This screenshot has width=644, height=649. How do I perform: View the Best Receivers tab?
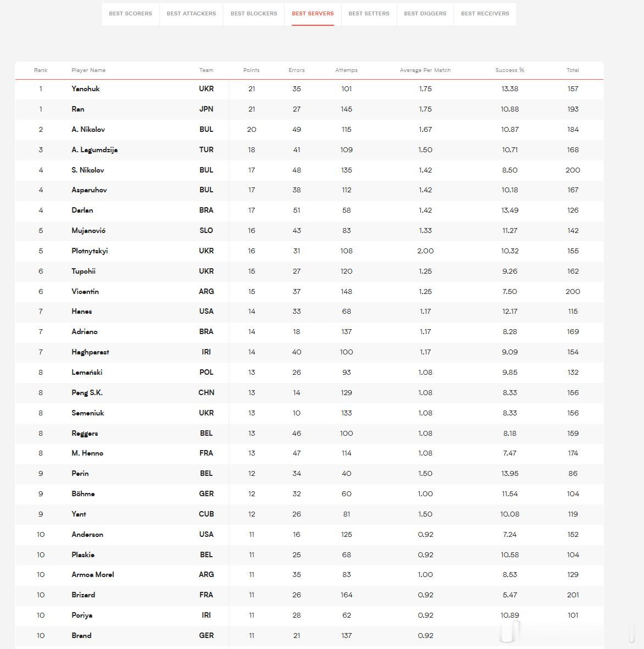[485, 14]
